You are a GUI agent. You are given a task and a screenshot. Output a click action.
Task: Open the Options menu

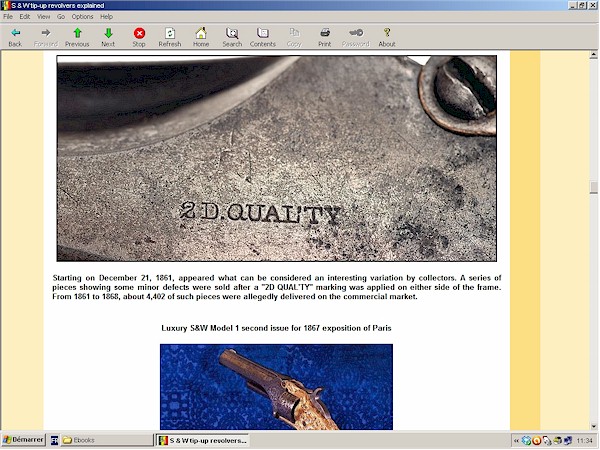82,16
